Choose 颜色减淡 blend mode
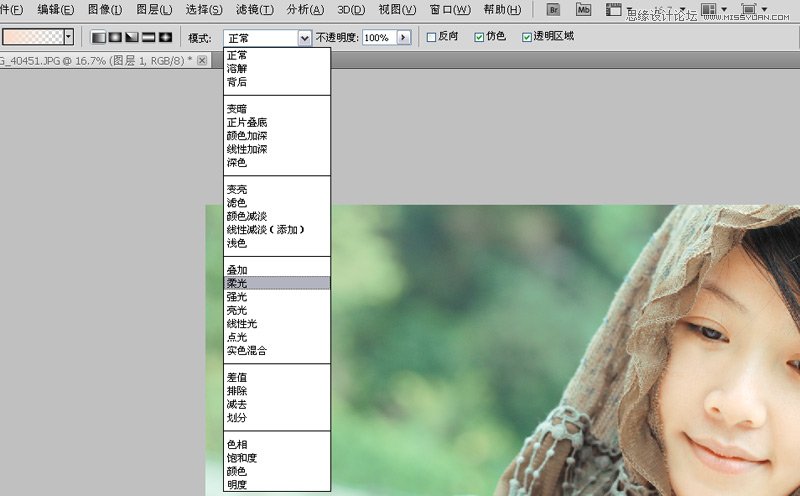Screen dimensions: 800x496 [277, 216]
